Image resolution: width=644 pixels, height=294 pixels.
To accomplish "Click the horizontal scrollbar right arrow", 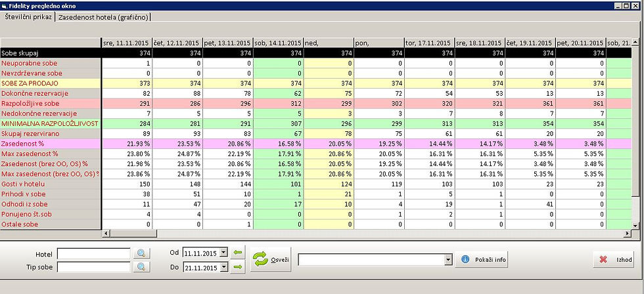I will click(x=627, y=234).
